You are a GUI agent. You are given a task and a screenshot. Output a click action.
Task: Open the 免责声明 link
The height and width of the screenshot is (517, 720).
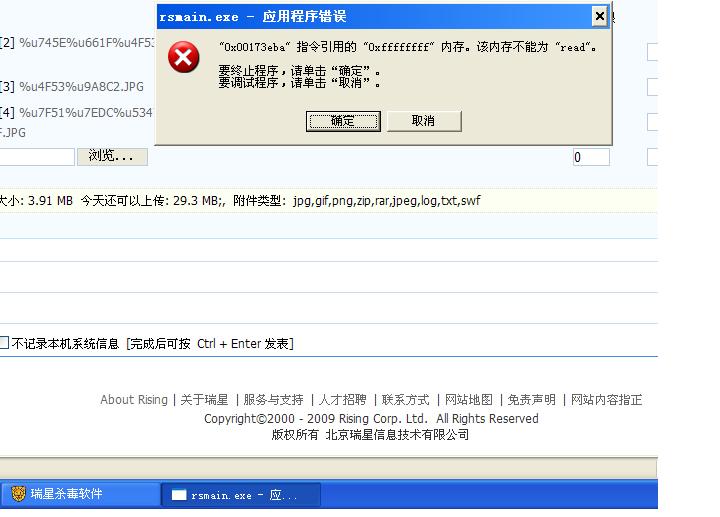click(x=532, y=399)
